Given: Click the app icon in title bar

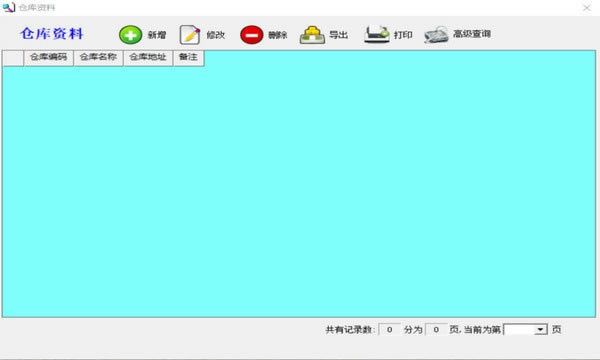Looking at the screenshot, I should pyautogui.click(x=8, y=7).
